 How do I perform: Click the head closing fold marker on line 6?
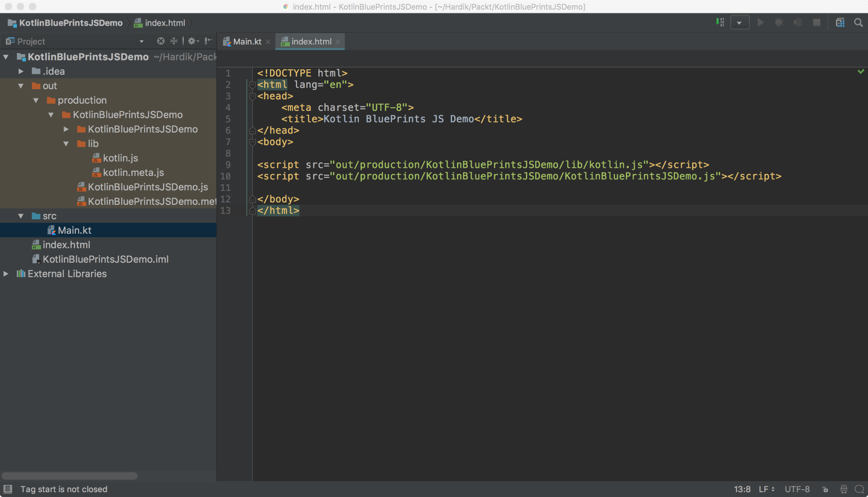pyautogui.click(x=252, y=131)
